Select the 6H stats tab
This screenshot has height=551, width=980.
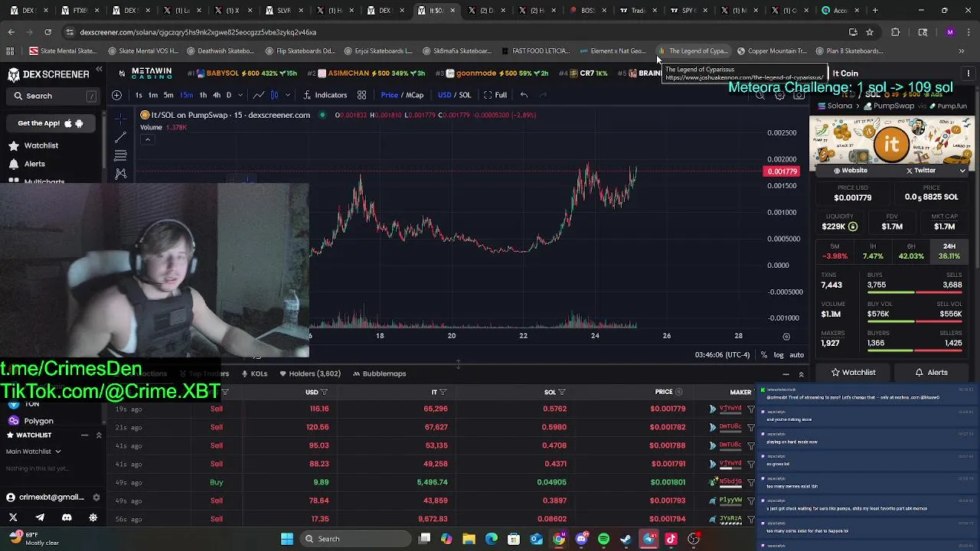911,251
